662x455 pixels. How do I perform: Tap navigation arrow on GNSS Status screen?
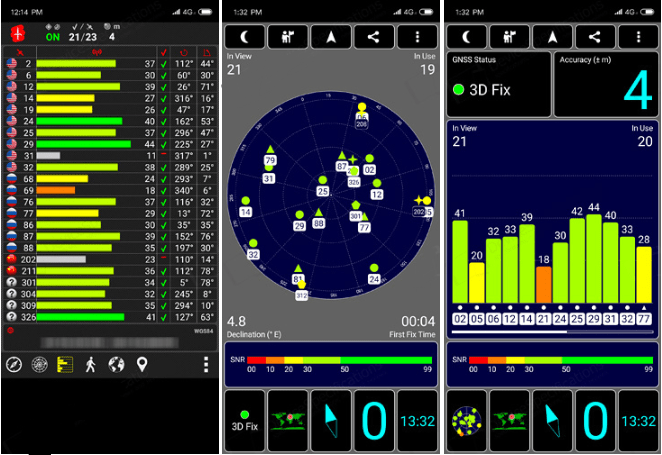[551, 36]
